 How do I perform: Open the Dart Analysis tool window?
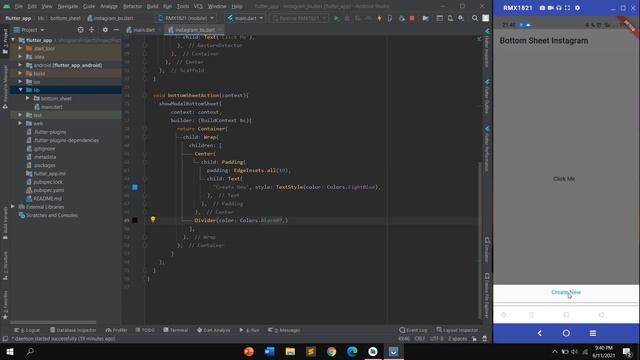point(213,330)
